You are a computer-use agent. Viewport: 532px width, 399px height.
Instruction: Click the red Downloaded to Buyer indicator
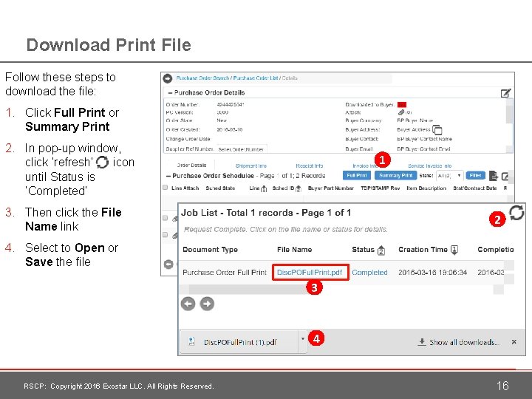click(402, 104)
